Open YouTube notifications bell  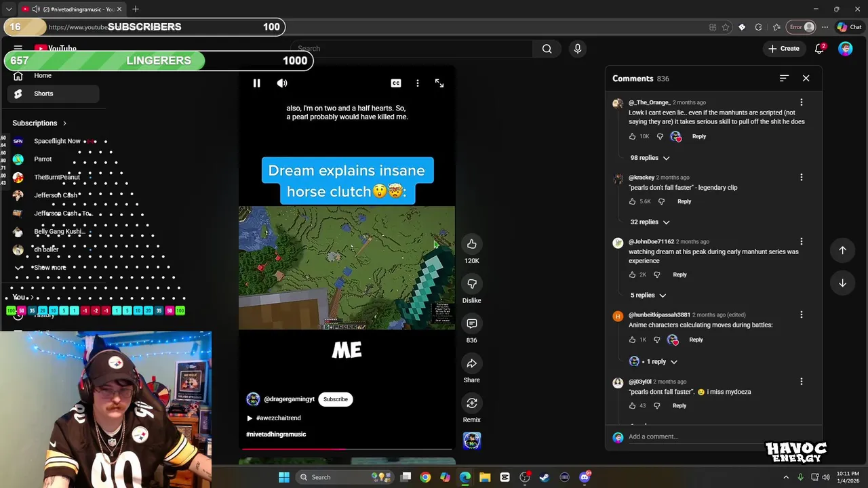pos(819,49)
